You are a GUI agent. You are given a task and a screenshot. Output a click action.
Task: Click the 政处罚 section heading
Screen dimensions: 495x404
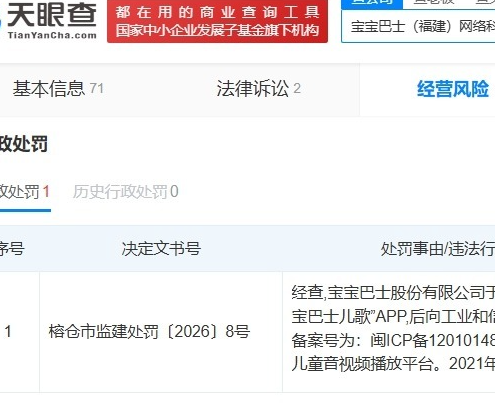(24, 144)
